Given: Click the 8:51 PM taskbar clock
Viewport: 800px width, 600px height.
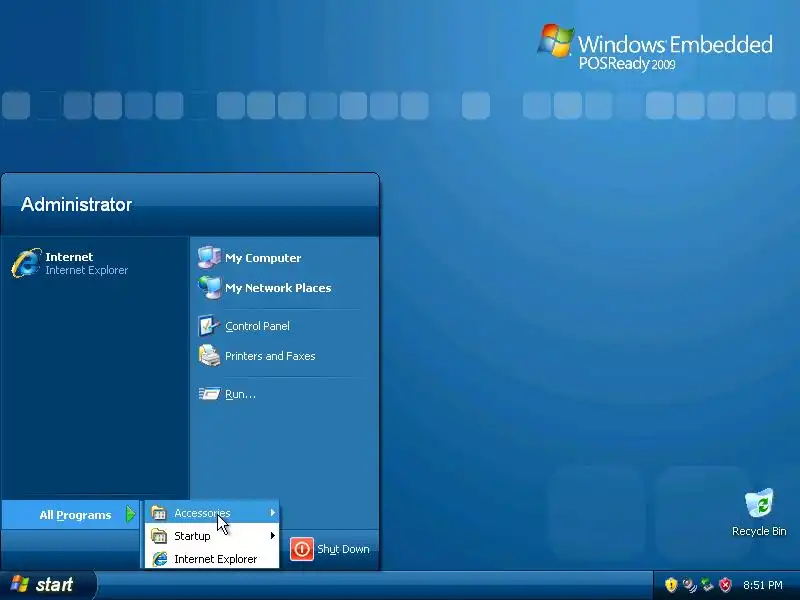Looking at the screenshot, I should point(762,585).
